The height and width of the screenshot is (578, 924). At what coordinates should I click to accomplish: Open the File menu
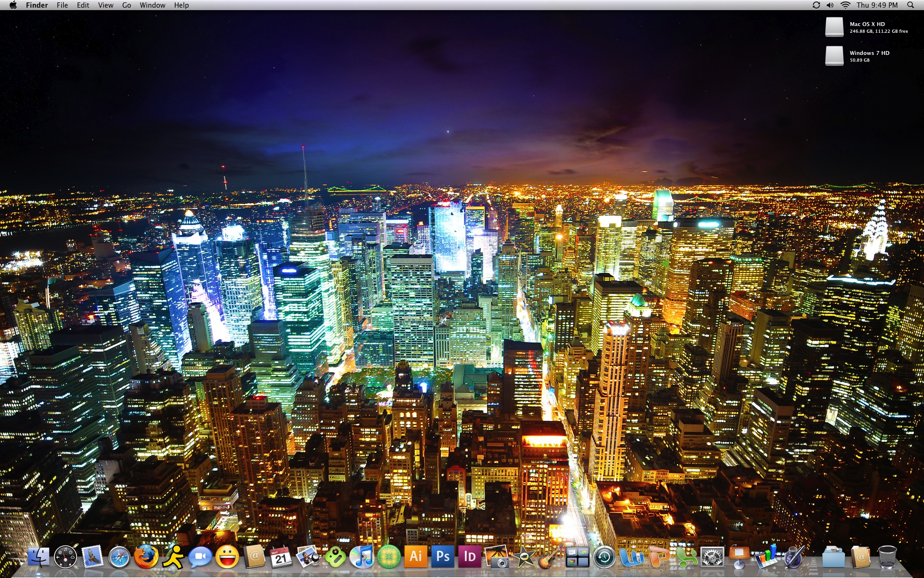(x=62, y=5)
